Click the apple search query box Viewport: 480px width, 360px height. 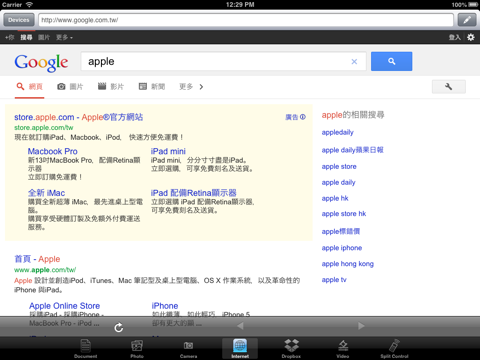(x=223, y=61)
